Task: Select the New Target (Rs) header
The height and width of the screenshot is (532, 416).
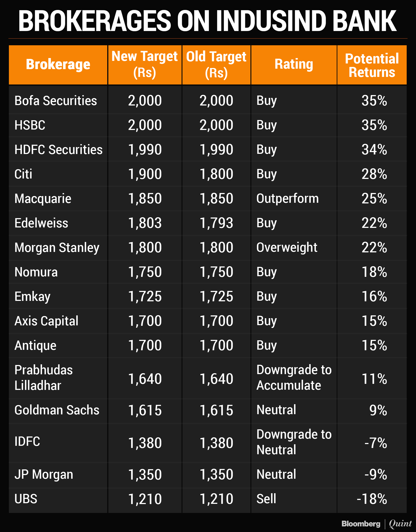Action: point(145,65)
